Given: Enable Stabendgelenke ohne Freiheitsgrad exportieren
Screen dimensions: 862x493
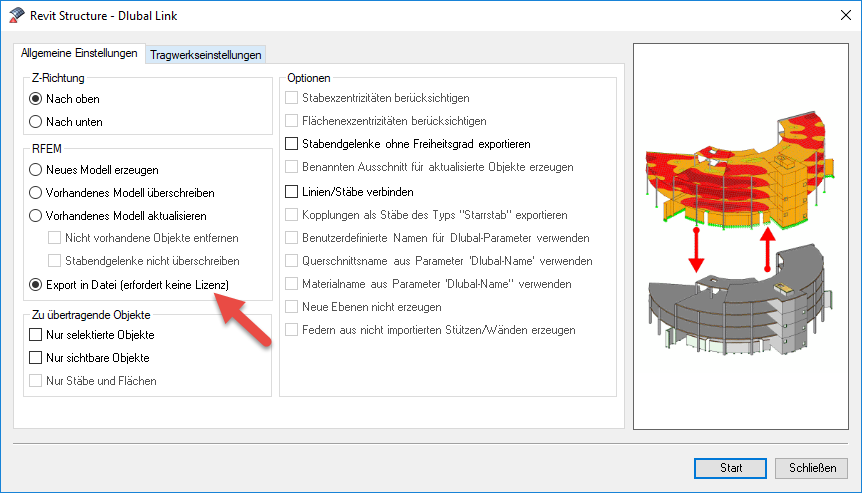Looking at the screenshot, I should pyautogui.click(x=291, y=144).
